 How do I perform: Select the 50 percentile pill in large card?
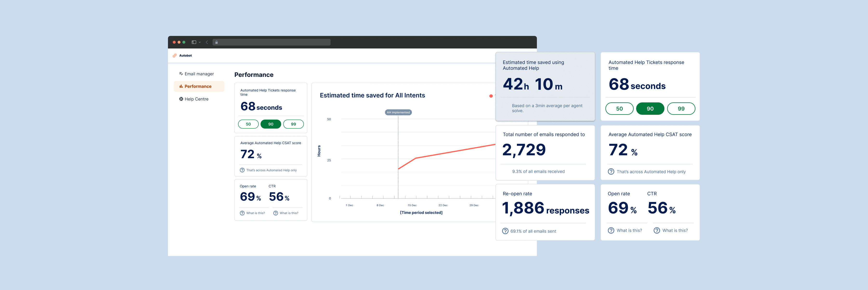[x=619, y=108]
